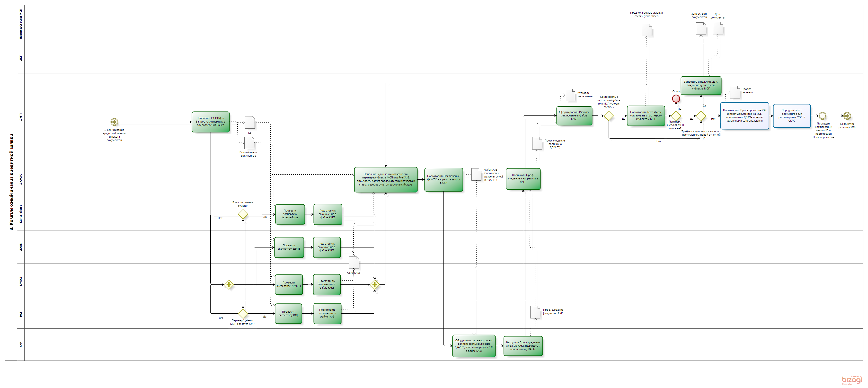Click the Файл КАКЗ document icon in ДЭИБ lane

pos(354,263)
